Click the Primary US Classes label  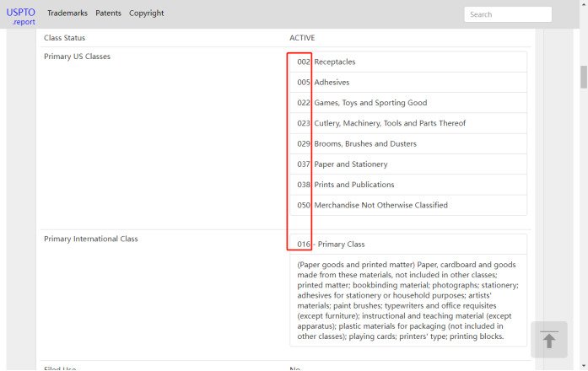tap(78, 56)
